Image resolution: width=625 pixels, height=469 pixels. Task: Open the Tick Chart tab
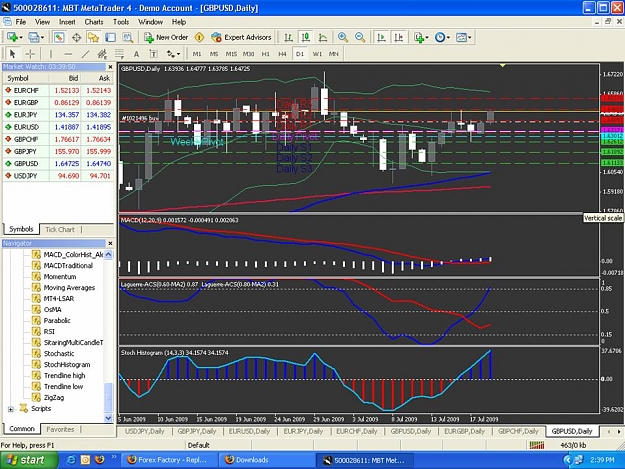coord(60,230)
